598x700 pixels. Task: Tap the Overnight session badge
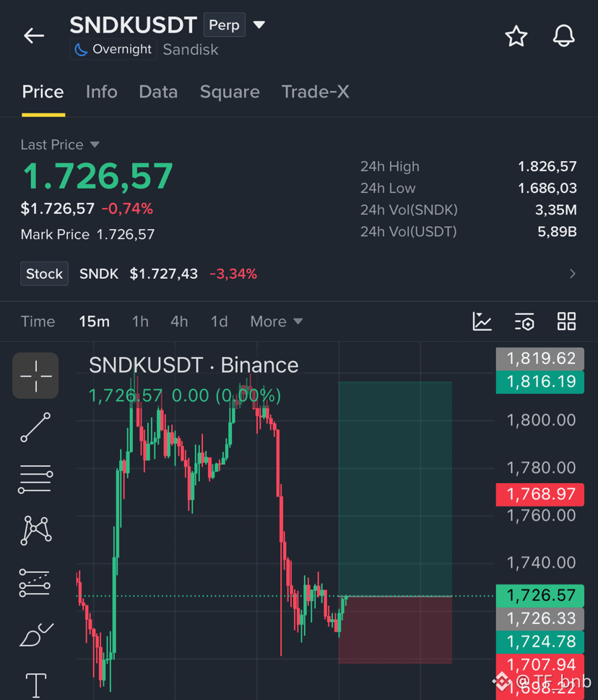click(x=113, y=49)
